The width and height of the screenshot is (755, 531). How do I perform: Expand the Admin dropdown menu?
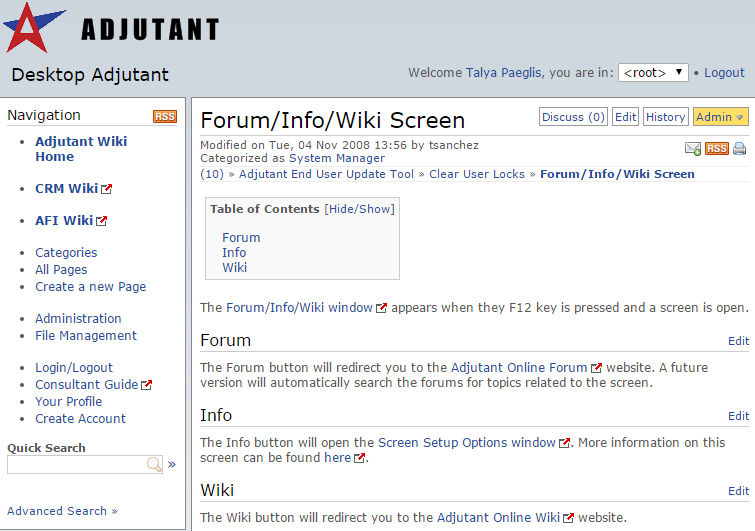(x=720, y=117)
